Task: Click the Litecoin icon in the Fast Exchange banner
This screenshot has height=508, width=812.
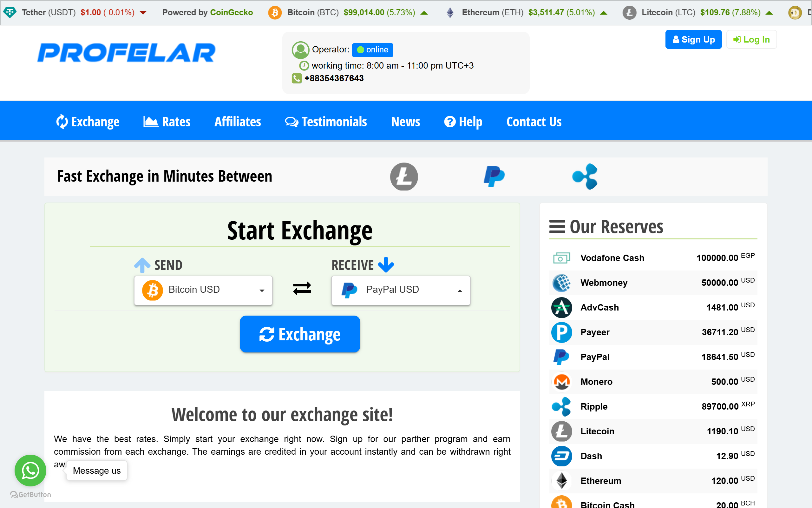Action: (x=404, y=177)
